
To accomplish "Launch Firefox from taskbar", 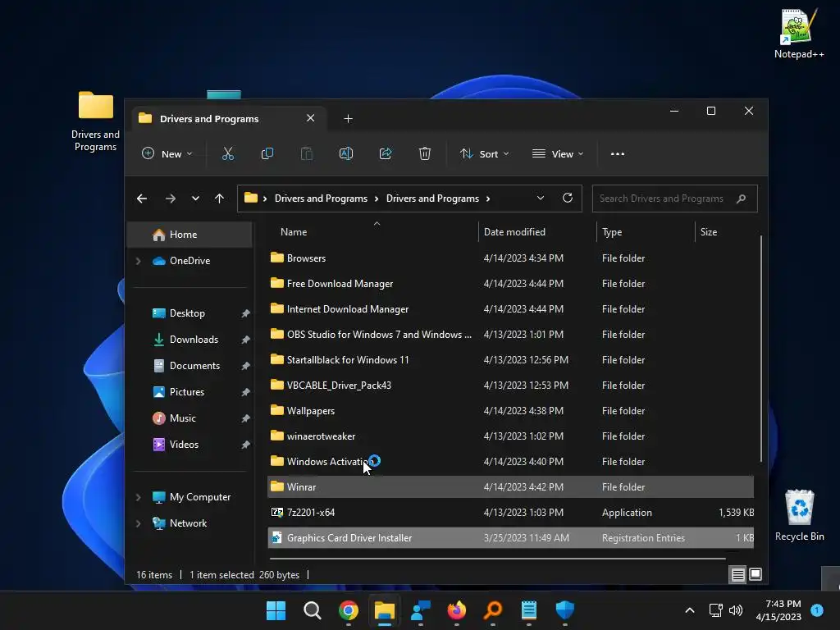I will pyautogui.click(x=456, y=610).
